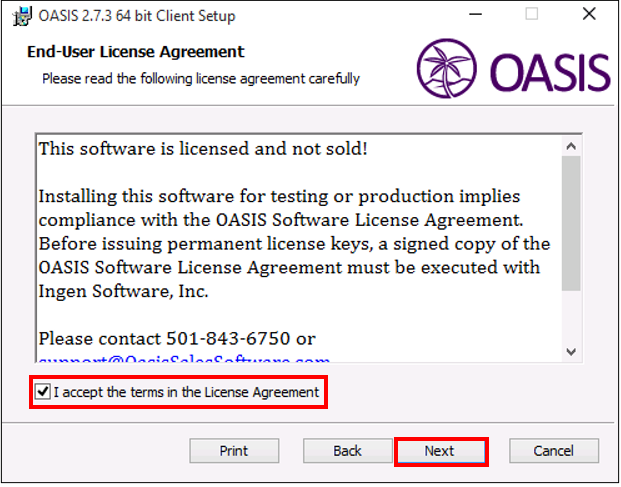The image size is (621, 487).
Task: Click the phone number 501-843-6750 in license text
Action: coord(228,339)
